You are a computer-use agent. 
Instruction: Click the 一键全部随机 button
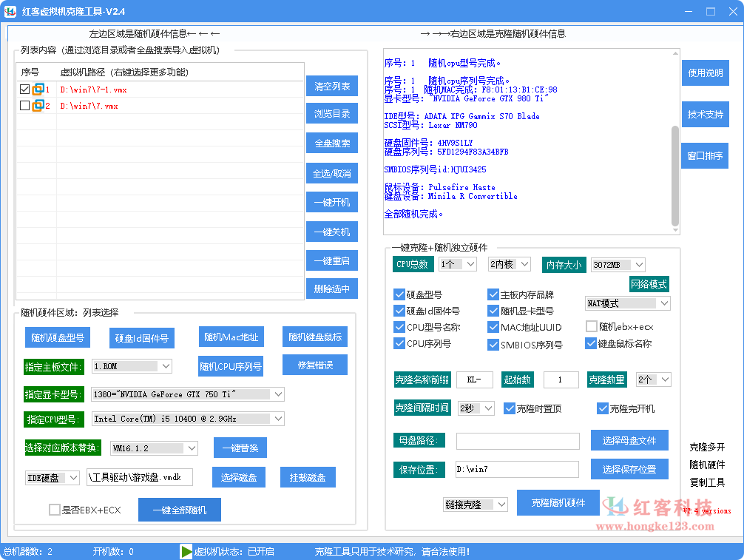180,510
